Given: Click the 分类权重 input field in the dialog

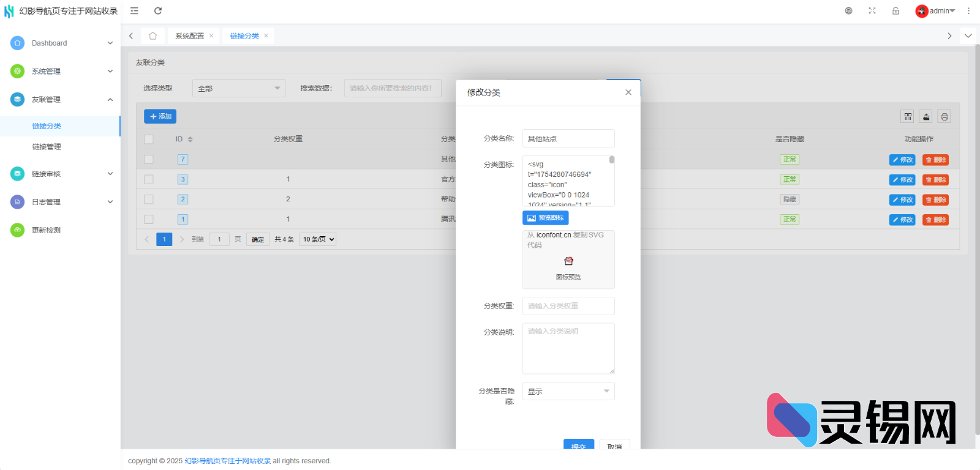Looking at the screenshot, I should [x=568, y=306].
